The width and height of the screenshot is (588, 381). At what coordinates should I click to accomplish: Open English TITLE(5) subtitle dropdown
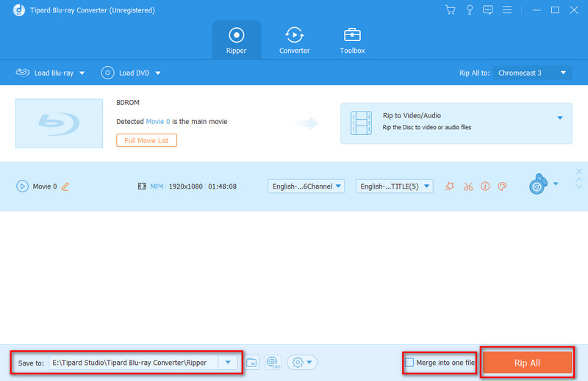click(x=394, y=186)
